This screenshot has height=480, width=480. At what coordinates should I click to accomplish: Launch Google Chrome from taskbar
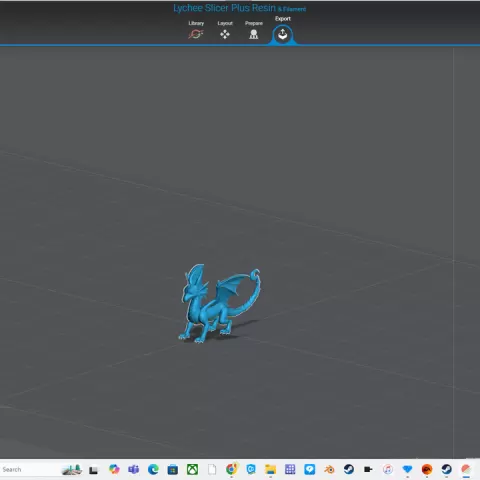231,469
